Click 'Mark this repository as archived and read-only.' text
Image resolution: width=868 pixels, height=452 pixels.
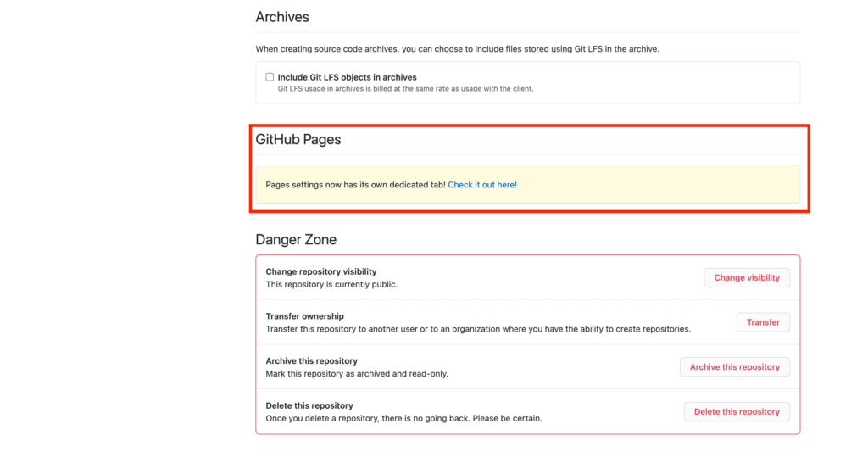point(357,374)
